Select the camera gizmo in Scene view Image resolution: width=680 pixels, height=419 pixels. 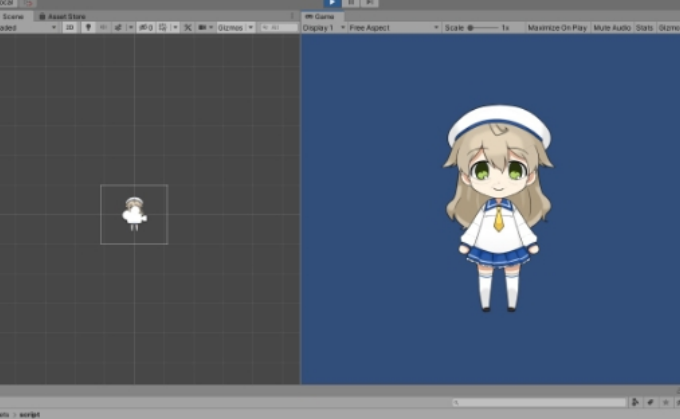tap(135, 215)
